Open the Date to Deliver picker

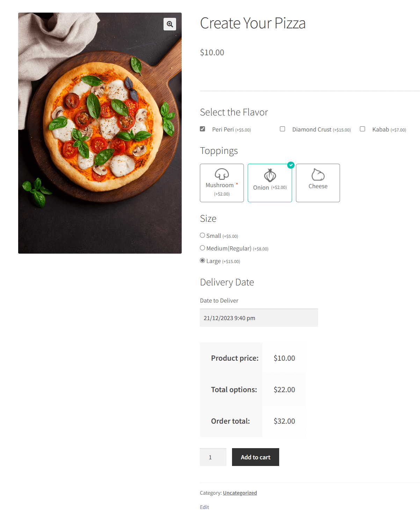(259, 318)
